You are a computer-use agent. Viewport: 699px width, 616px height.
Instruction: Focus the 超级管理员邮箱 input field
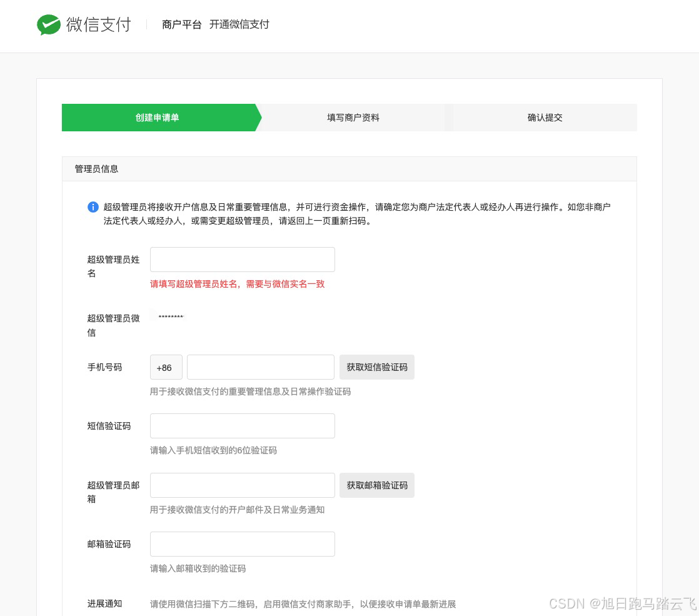click(x=243, y=485)
